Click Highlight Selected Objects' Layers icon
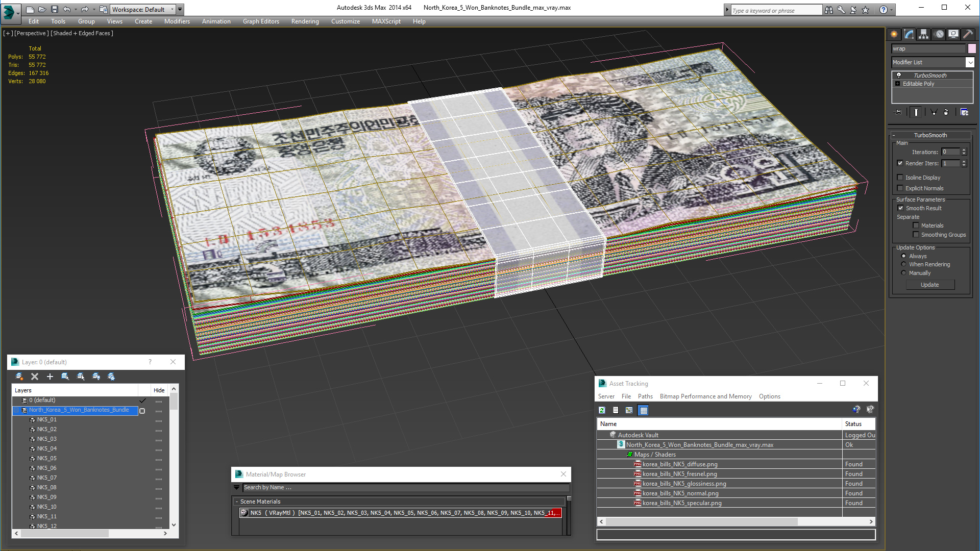 (81, 377)
